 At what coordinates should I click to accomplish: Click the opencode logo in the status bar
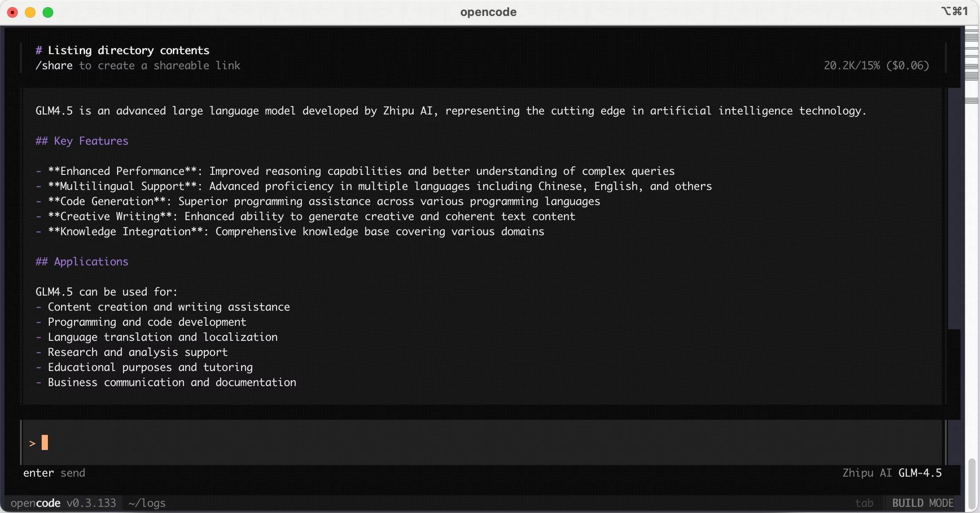[x=35, y=503]
